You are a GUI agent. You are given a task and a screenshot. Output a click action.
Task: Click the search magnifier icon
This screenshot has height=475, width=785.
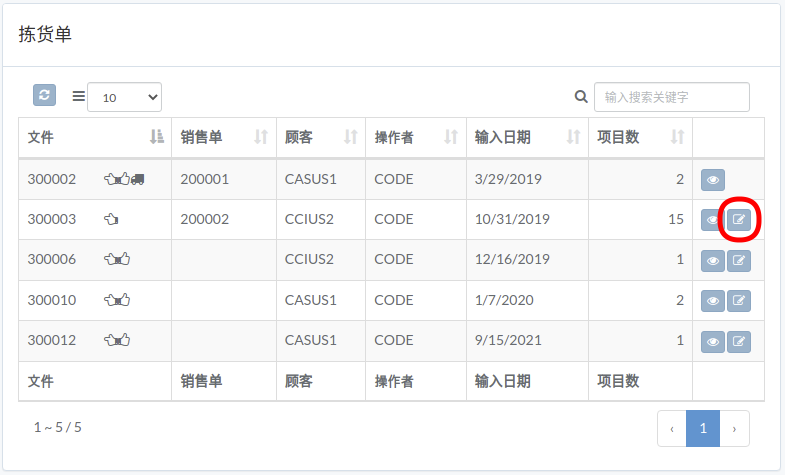[x=581, y=97]
